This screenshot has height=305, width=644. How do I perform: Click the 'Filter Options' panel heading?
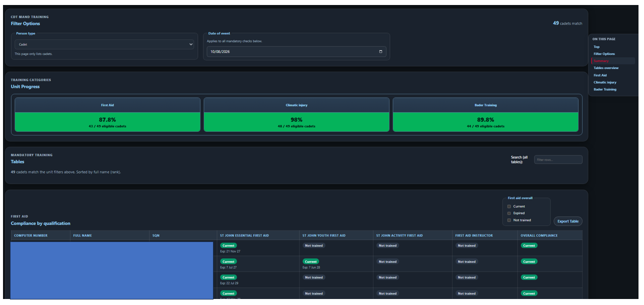tap(25, 23)
